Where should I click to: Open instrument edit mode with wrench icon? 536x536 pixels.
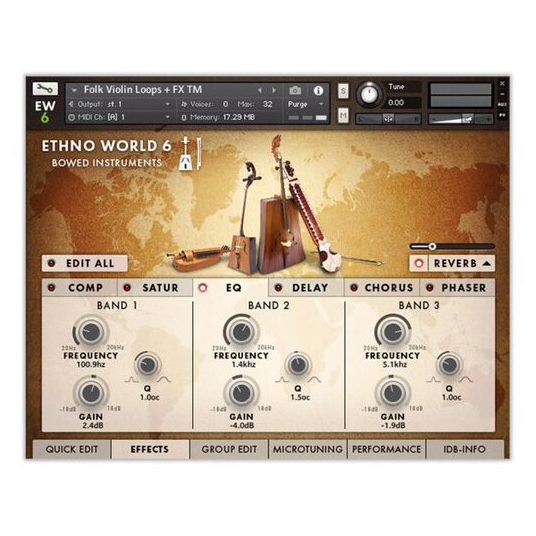45,89
